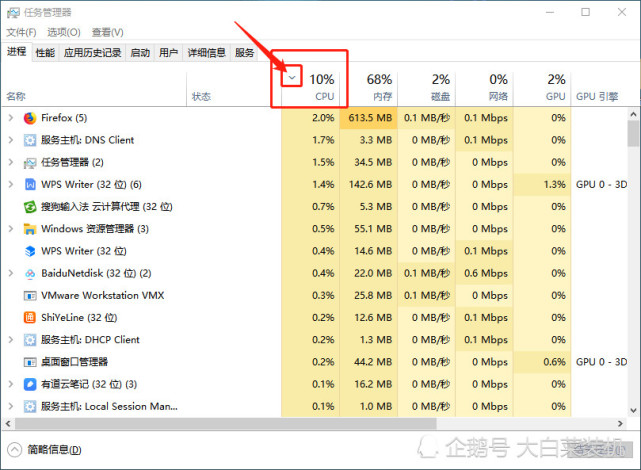The width and height of the screenshot is (641, 470).
Task: Click the 613.5 MB memory cell for Firefox
Action: tap(370, 118)
